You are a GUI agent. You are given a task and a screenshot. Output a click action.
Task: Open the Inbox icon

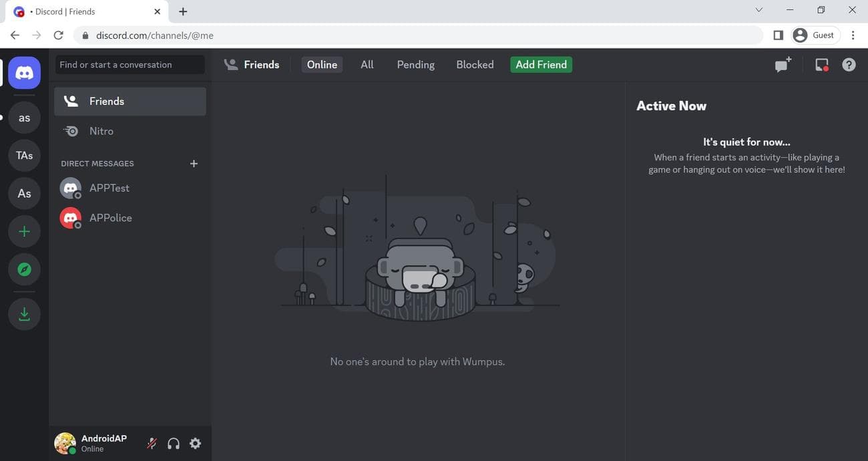coord(820,64)
